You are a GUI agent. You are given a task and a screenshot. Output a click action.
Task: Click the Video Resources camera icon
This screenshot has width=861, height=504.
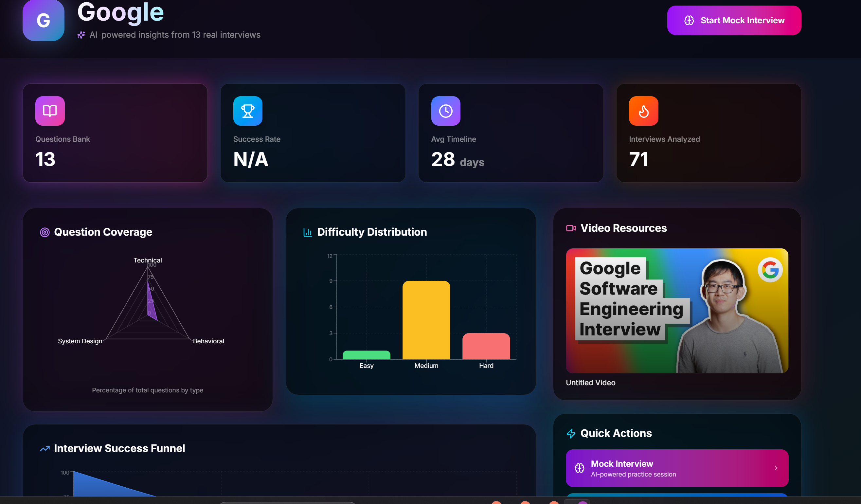[x=571, y=228]
